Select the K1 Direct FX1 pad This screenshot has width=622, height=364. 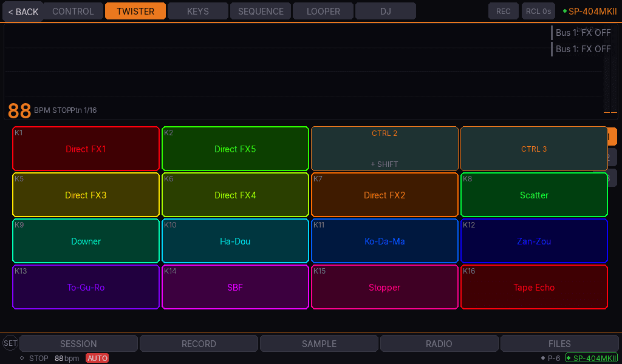click(x=86, y=149)
